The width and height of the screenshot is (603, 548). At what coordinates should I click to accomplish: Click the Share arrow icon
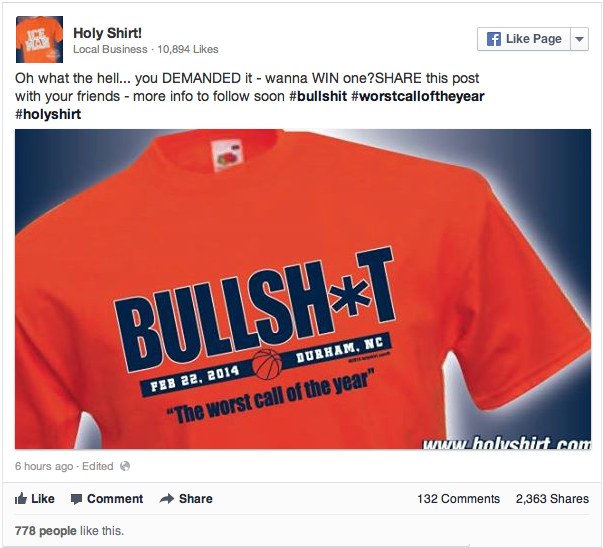coord(167,499)
